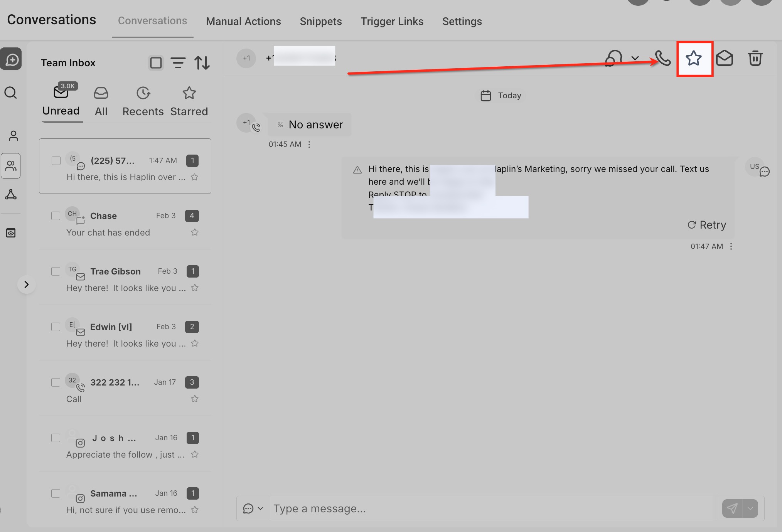
Task: Open search from left sidebar magnifier
Action: (x=11, y=93)
